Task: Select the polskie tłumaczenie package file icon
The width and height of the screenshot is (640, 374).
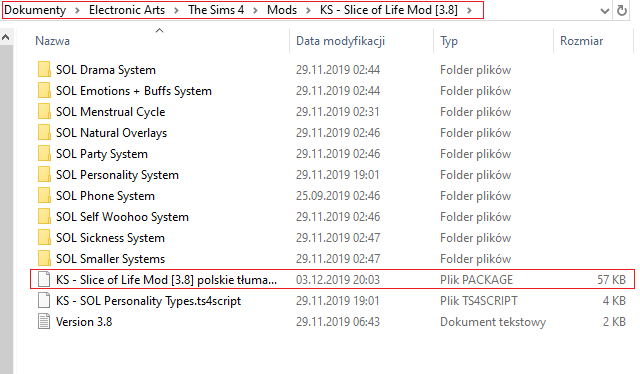Action: (44, 280)
